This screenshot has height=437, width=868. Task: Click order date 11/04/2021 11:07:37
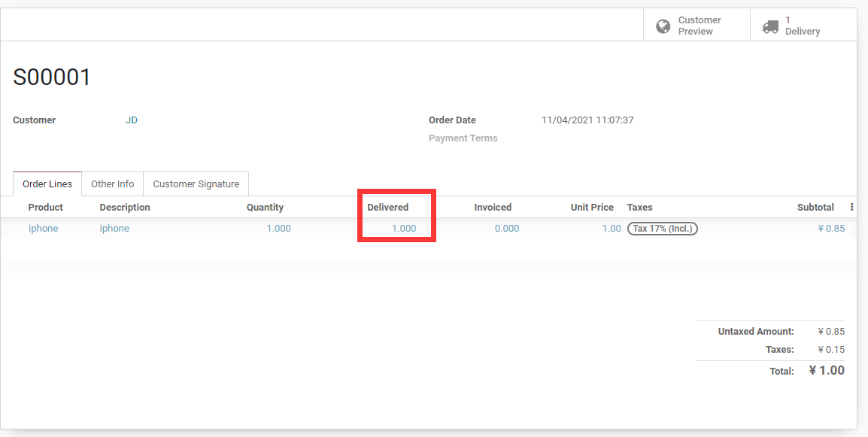(x=587, y=120)
